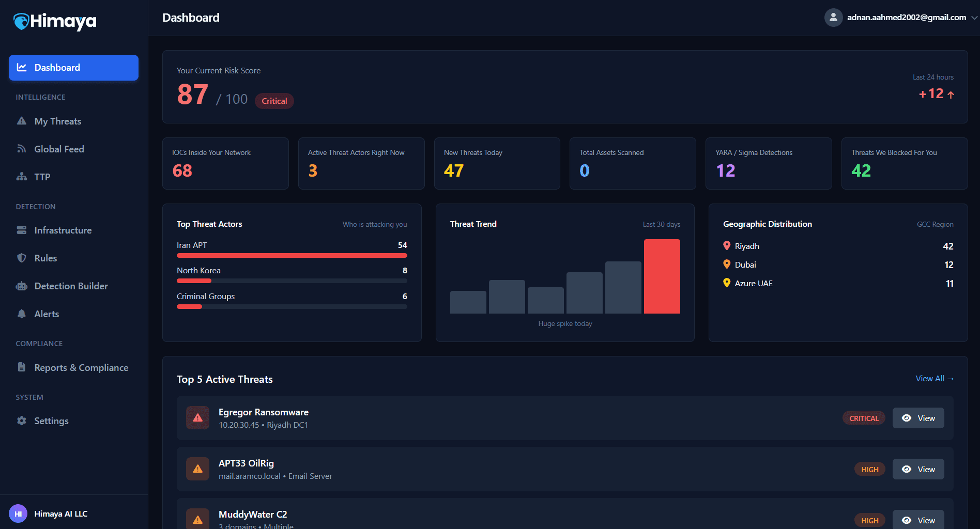
Task: Click the View button for APT33 OilRig
Action: (918, 469)
